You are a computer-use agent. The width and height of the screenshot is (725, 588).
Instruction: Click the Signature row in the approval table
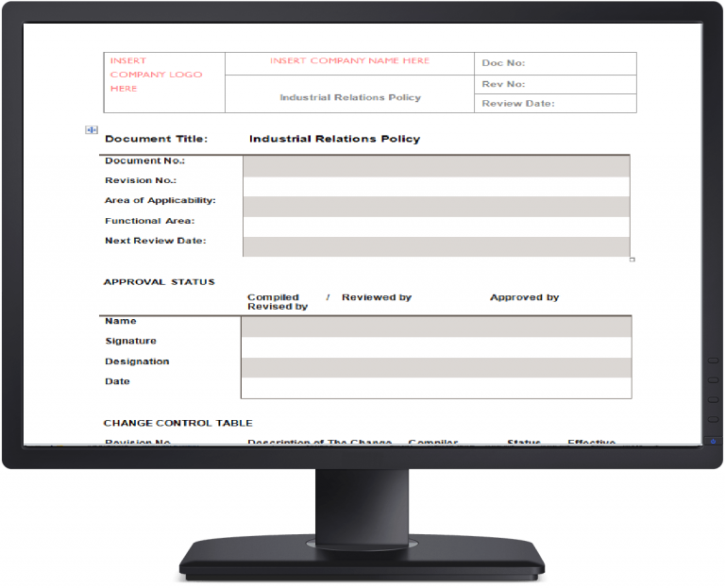435,347
